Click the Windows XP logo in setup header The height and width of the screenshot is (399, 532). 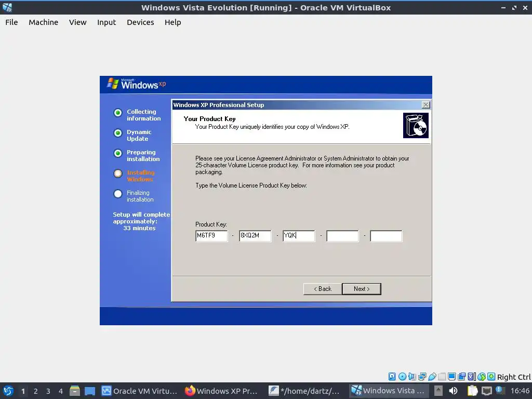(137, 84)
